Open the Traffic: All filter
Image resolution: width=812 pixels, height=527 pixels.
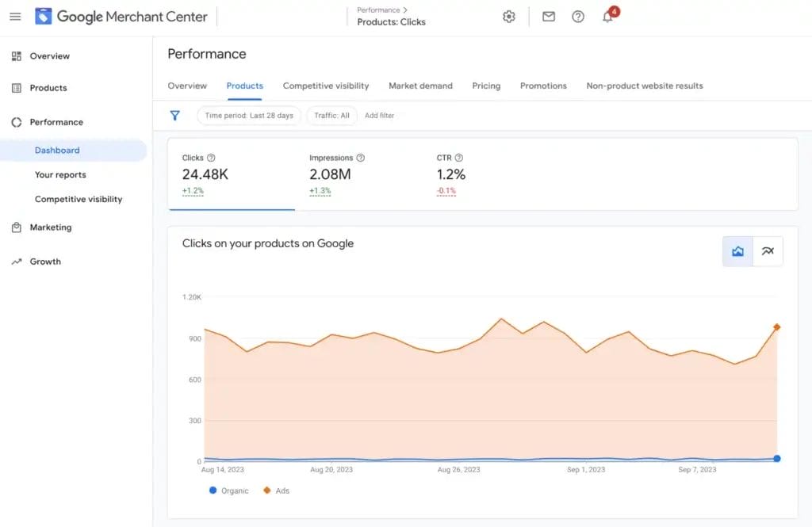pyautogui.click(x=331, y=115)
